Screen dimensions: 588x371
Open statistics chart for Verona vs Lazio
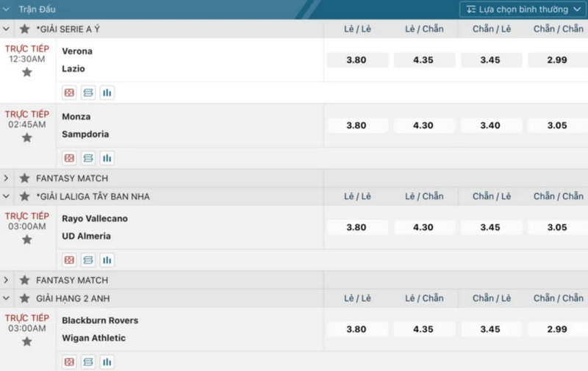click(107, 93)
